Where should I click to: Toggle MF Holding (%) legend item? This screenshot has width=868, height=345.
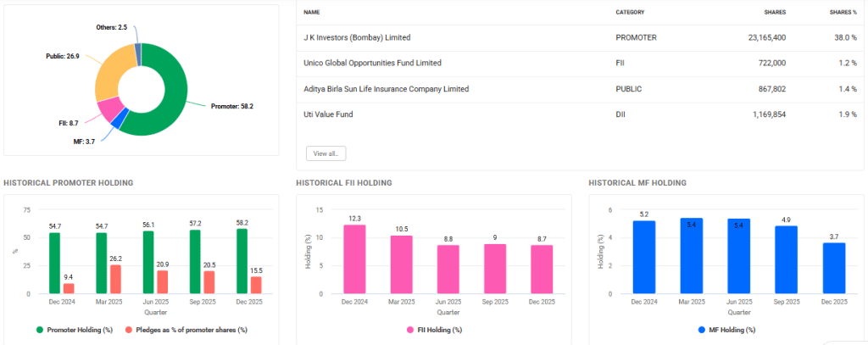point(726,329)
